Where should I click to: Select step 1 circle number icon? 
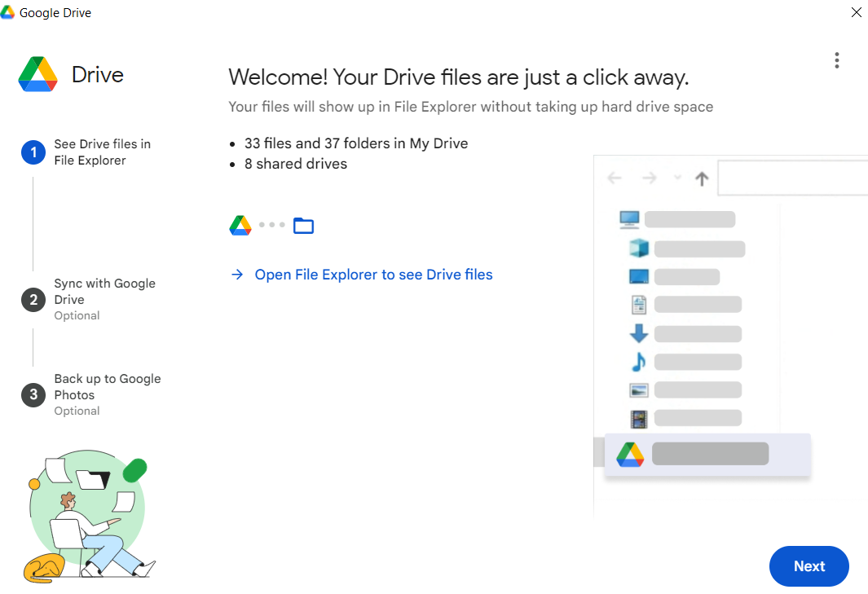pos(33,152)
